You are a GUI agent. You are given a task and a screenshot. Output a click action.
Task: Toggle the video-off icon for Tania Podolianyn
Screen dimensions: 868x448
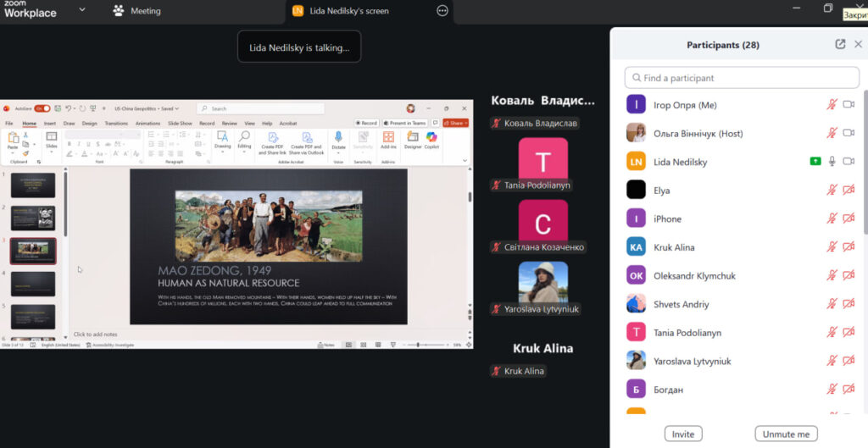tap(849, 333)
